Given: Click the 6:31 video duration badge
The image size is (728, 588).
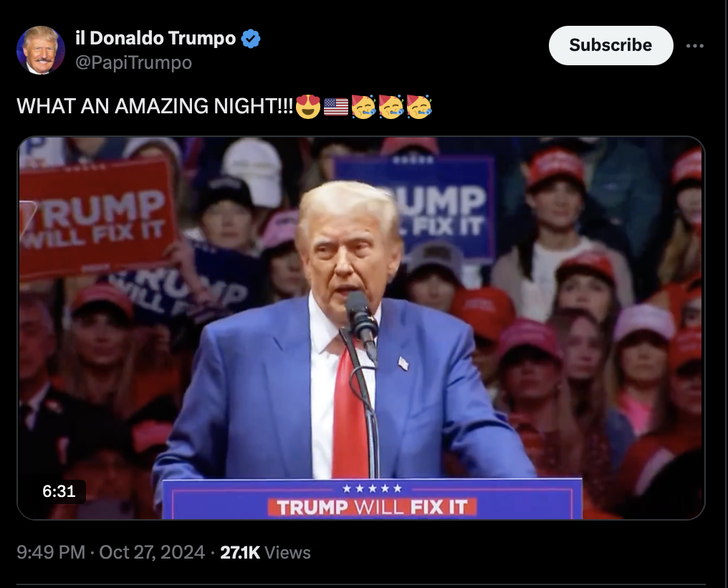Looking at the screenshot, I should (59, 491).
